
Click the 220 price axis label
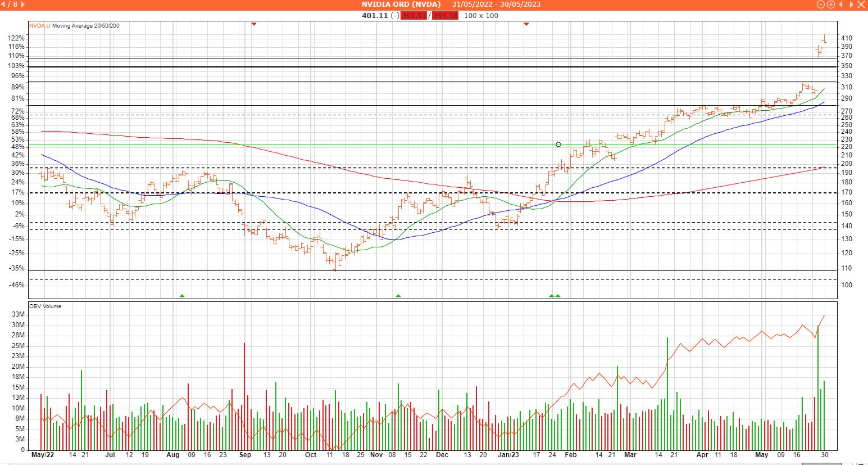[x=847, y=147]
